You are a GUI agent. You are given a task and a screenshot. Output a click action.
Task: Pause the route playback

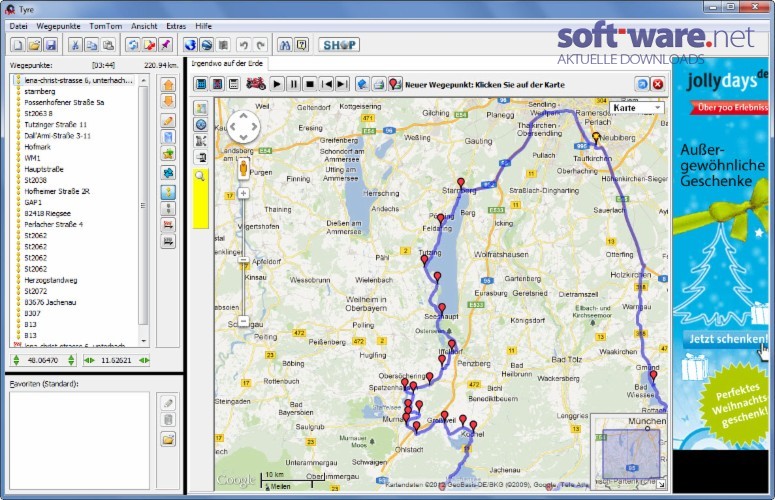(x=293, y=84)
